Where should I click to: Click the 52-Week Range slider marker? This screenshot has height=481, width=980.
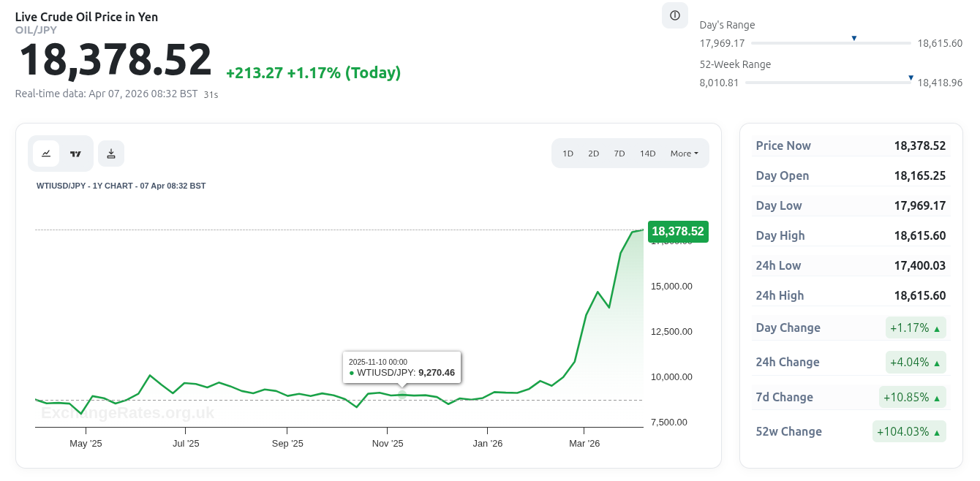point(911,77)
